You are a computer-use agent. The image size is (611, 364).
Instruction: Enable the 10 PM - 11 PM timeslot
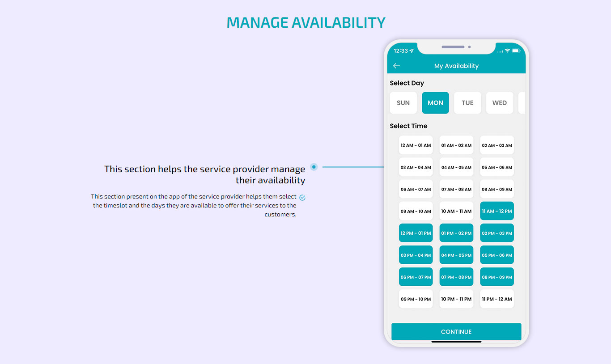456,299
